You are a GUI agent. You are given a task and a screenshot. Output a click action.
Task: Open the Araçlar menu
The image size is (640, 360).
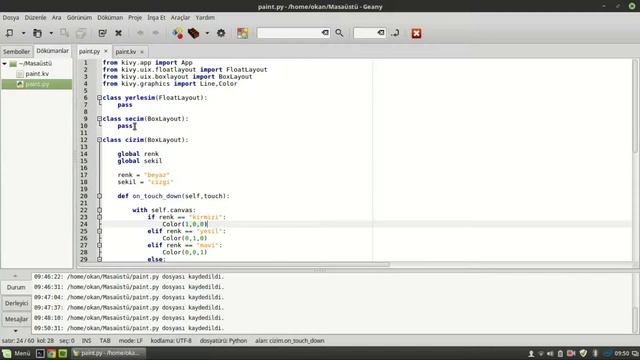(x=180, y=18)
